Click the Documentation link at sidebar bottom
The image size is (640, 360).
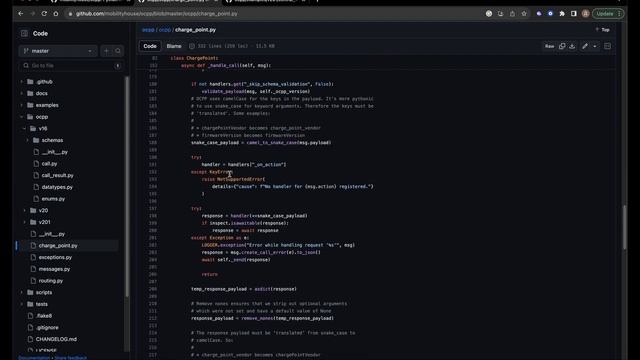[34, 358]
